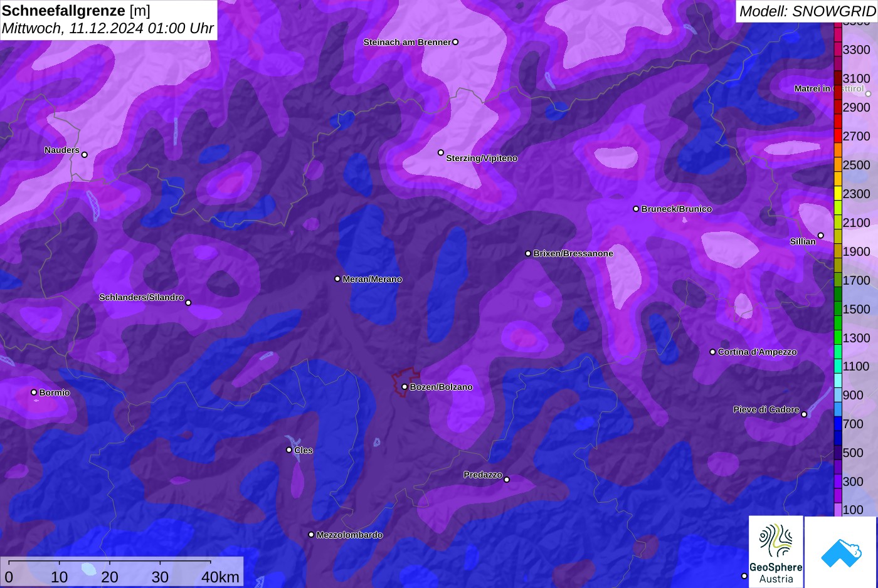This screenshot has height=588, width=878.
Task: Click the 1100 legend value
Action: pos(856,366)
